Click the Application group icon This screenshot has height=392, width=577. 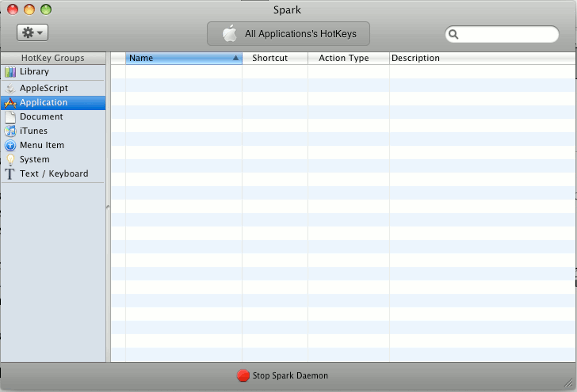coord(10,103)
